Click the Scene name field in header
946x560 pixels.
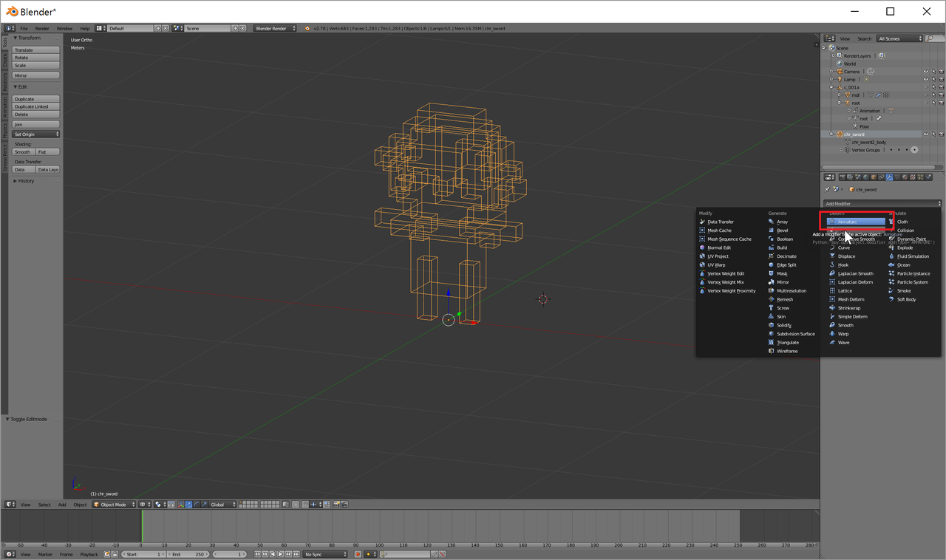tap(207, 28)
